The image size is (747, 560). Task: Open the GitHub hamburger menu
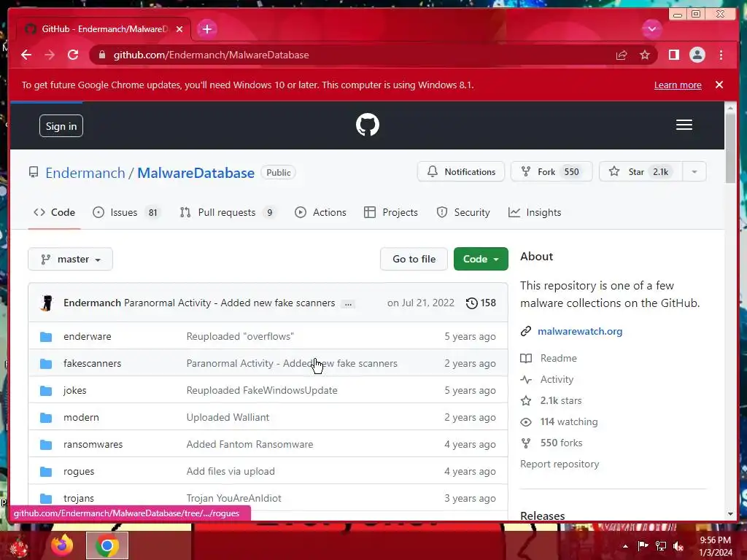(x=684, y=125)
